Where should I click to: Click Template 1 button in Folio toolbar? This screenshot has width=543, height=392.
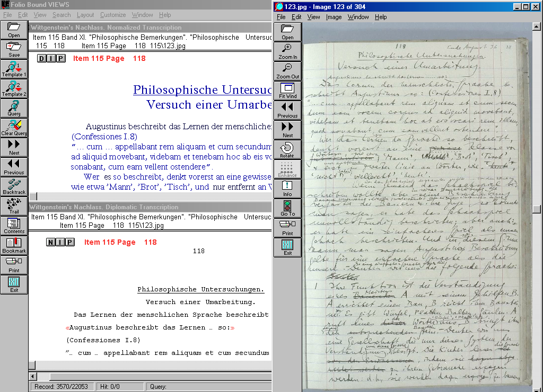click(14, 68)
